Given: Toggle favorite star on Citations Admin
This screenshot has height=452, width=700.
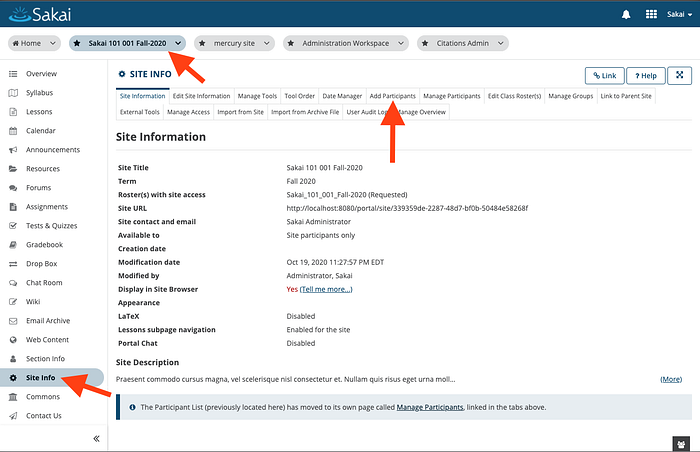Looking at the screenshot, I should [x=425, y=43].
